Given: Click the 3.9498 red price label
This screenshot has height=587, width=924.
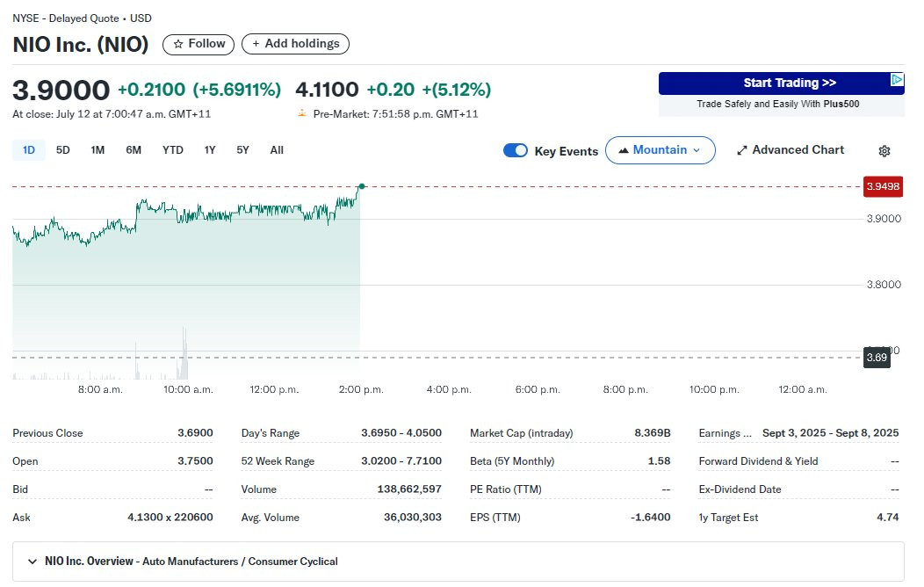Looking at the screenshot, I should click(883, 186).
